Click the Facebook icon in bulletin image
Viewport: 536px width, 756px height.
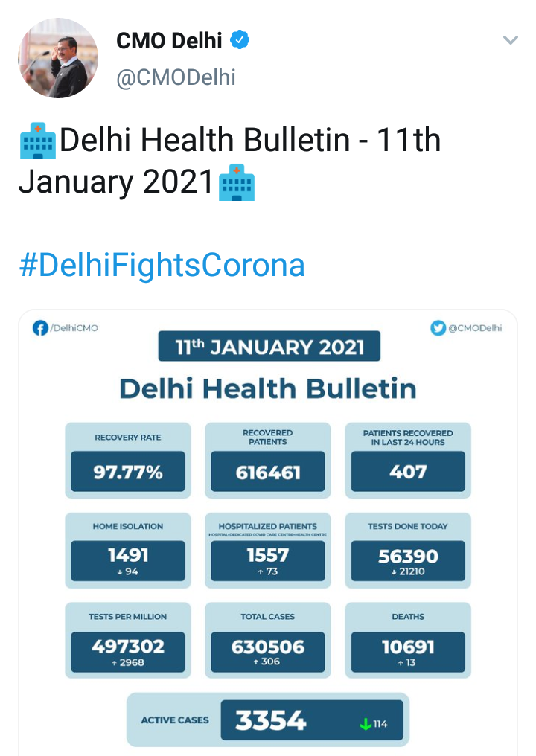point(41,328)
